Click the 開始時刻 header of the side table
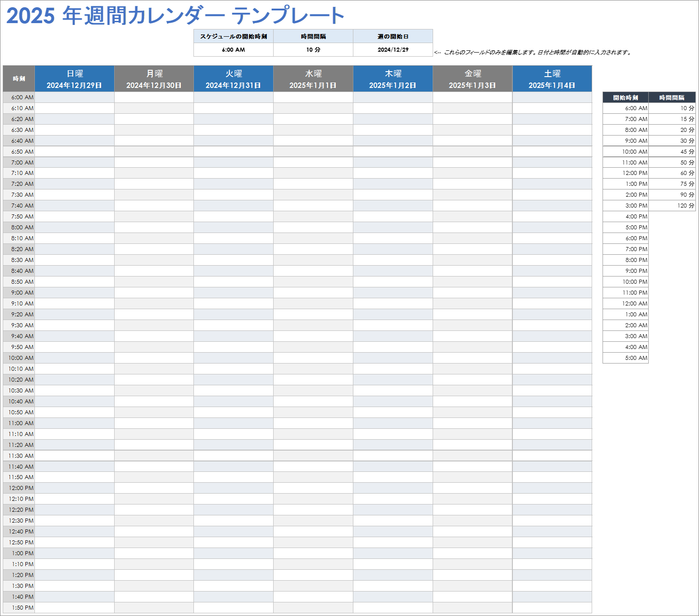Image resolution: width=699 pixels, height=616 pixels. click(x=626, y=97)
